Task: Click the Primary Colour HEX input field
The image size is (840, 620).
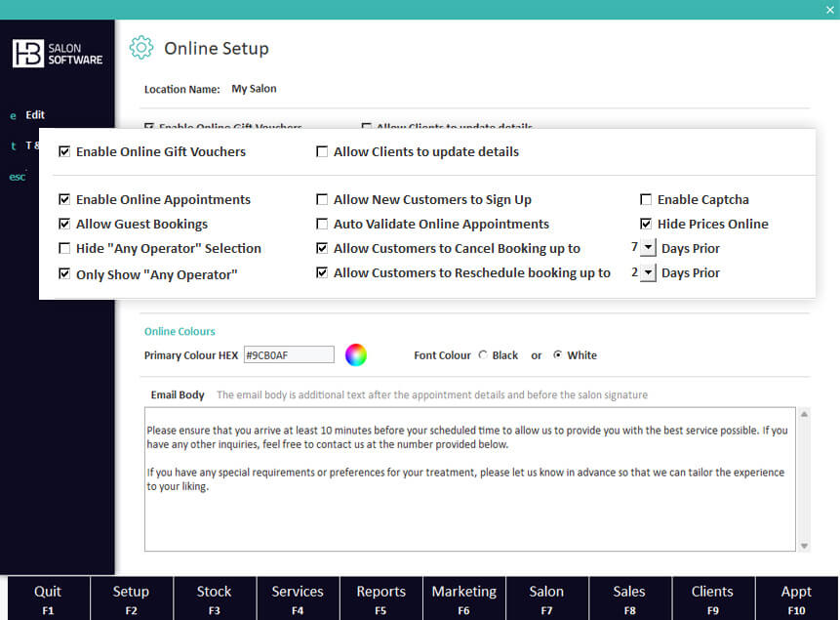Action: click(x=289, y=355)
